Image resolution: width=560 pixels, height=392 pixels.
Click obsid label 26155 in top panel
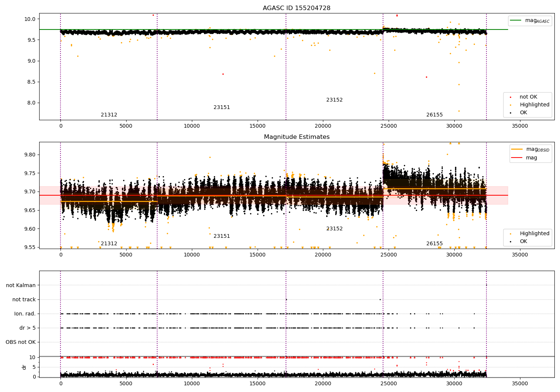click(435, 115)
